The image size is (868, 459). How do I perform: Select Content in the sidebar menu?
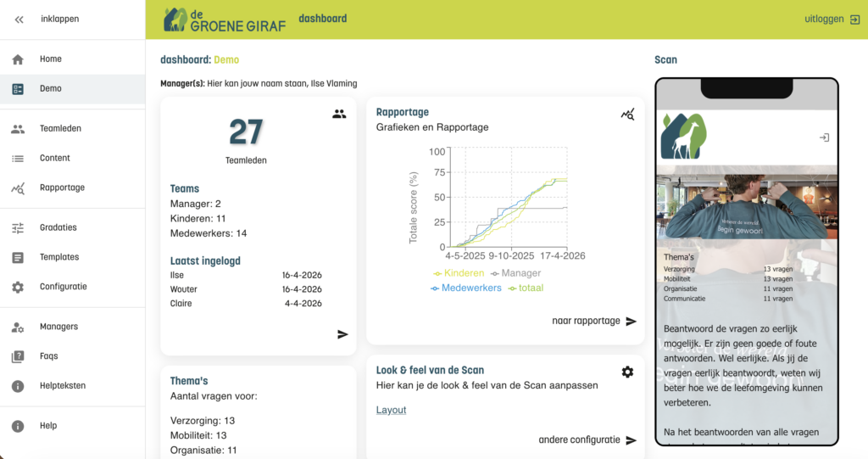tap(73, 158)
